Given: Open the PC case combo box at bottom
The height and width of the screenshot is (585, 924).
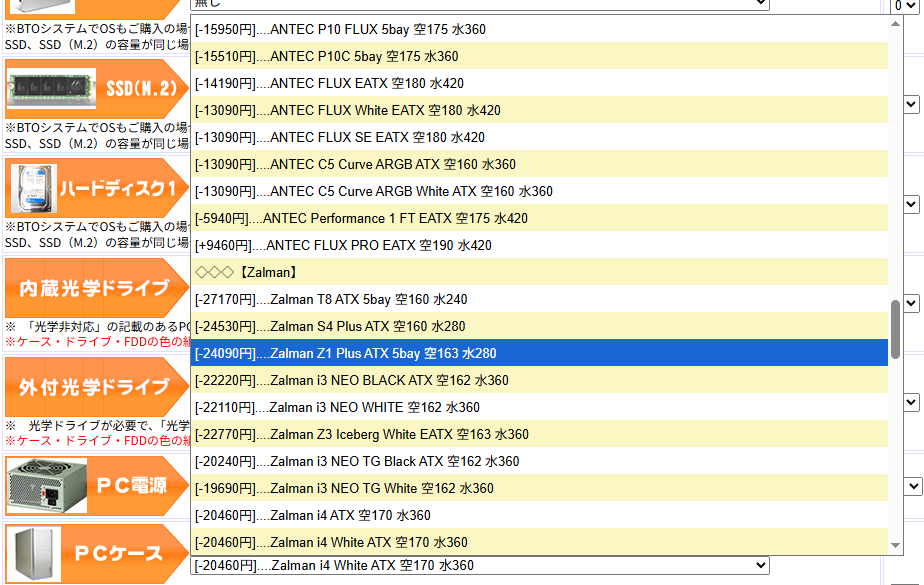Looking at the screenshot, I should [480, 566].
